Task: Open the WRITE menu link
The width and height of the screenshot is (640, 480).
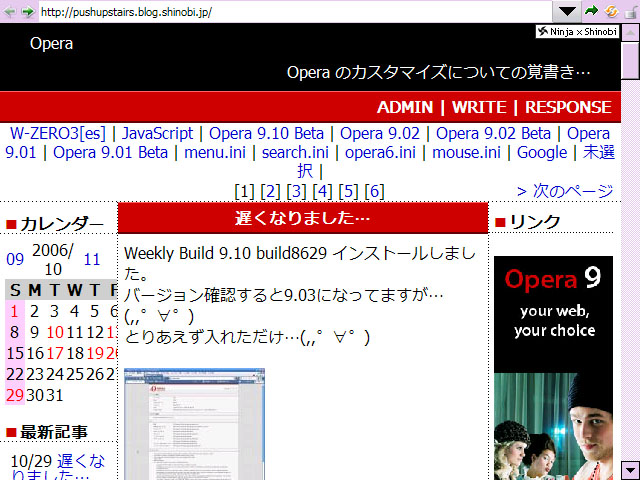Action: 479,107
